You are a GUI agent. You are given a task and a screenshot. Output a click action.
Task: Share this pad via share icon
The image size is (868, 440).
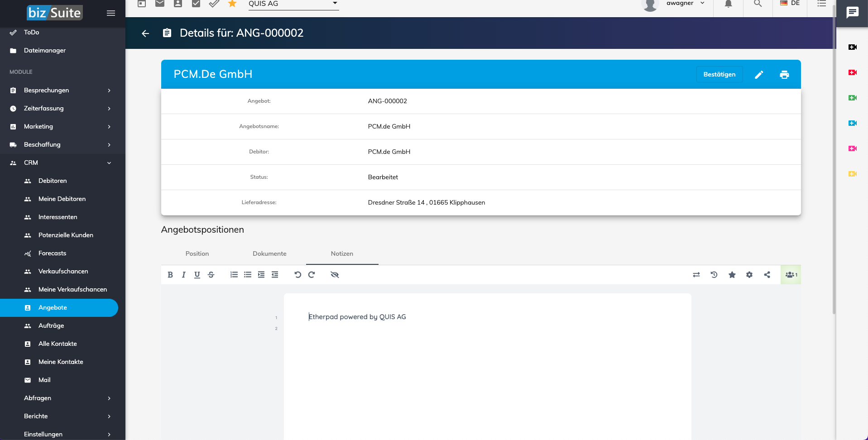point(767,275)
